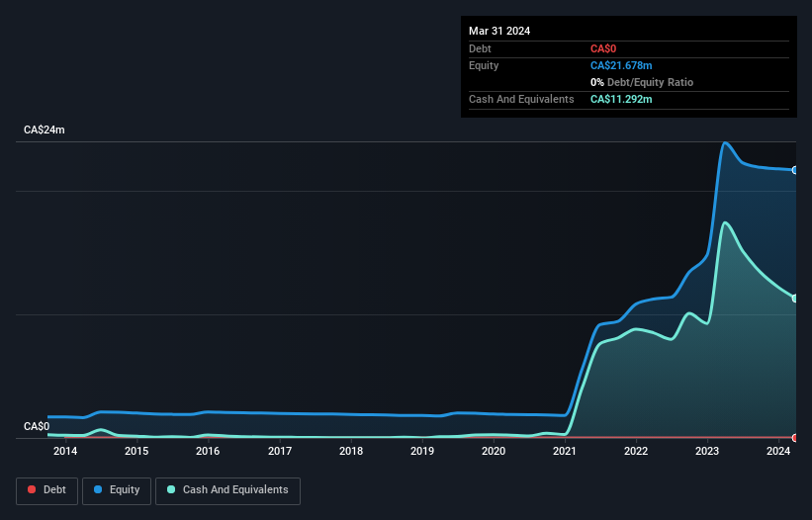Click the red CA$0 debt value in tooltip

[603, 48]
